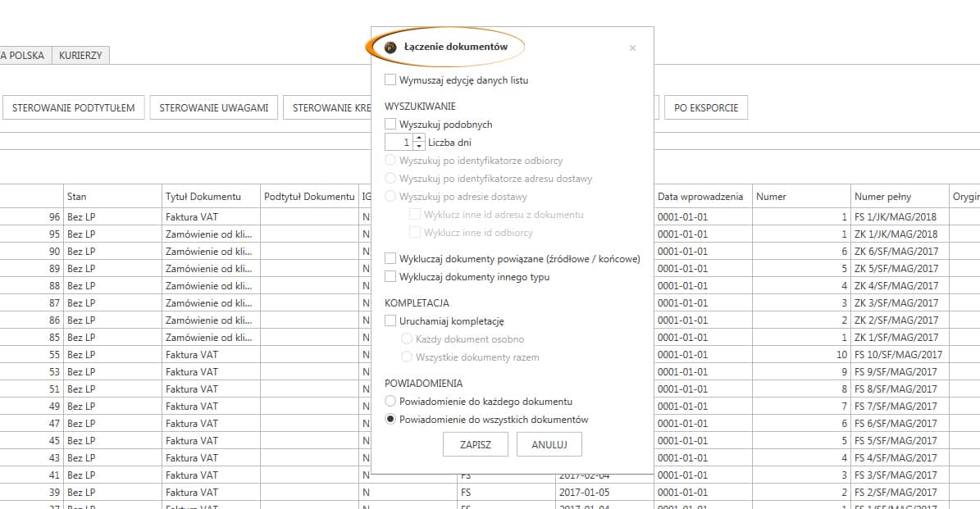980x509 pixels.
Task: Select Wyszukuj po identyfikatorze adresu dostawy
Action: pyautogui.click(x=390, y=179)
